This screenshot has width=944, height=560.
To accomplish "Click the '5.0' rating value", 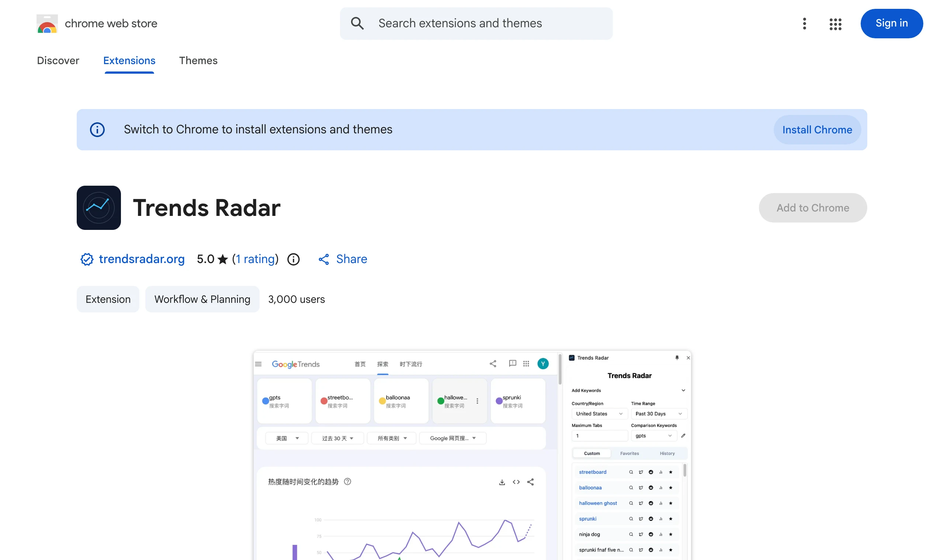I will click(x=205, y=259).
